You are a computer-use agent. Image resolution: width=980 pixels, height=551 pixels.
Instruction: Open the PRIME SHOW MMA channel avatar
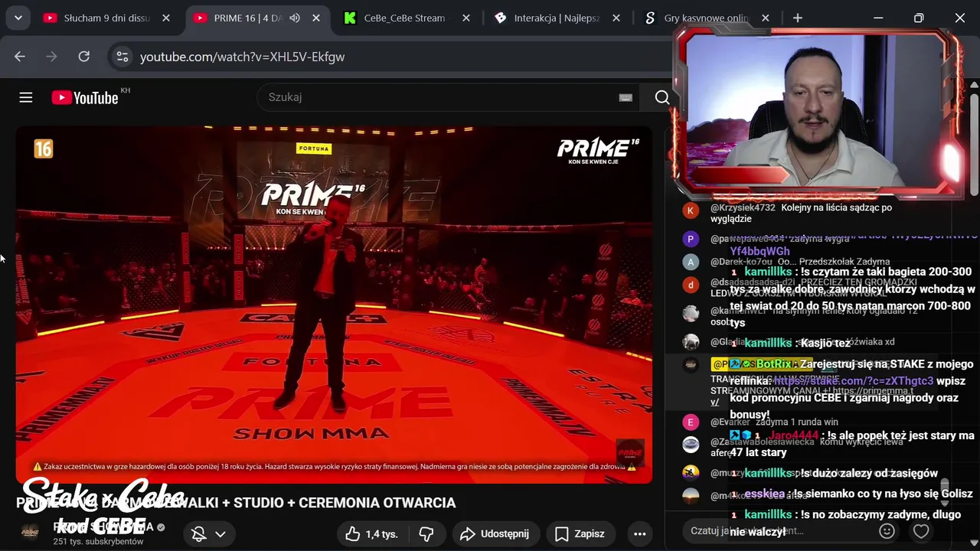coord(30,533)
